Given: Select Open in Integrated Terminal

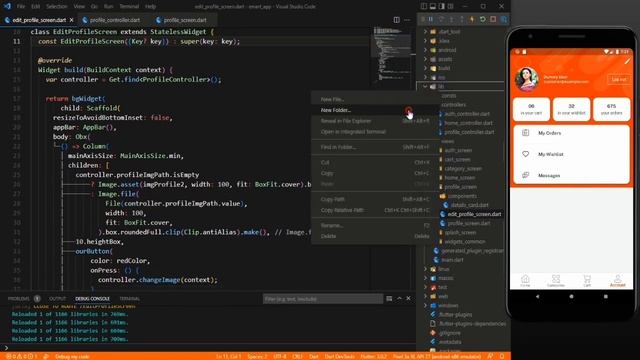Looking at the screenshot, I should coord(375,132).
